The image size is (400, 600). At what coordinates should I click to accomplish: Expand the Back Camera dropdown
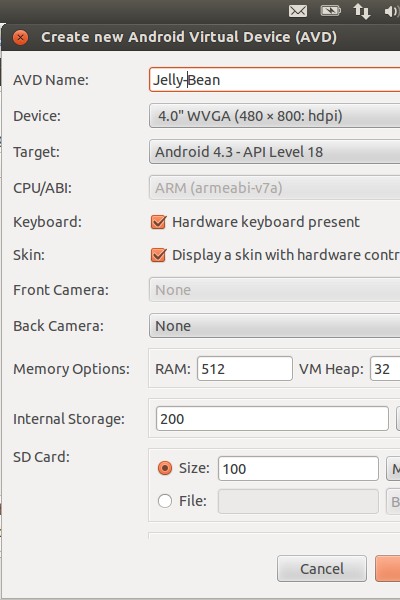[274, 326]
